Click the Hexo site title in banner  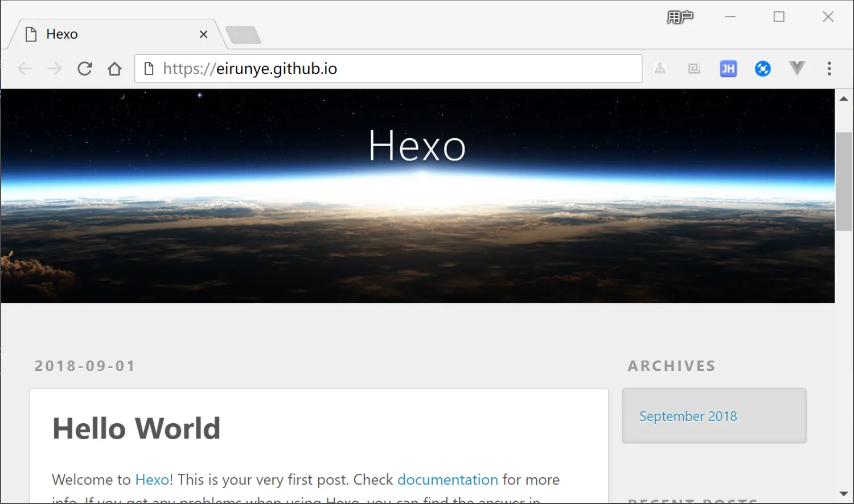417,146
